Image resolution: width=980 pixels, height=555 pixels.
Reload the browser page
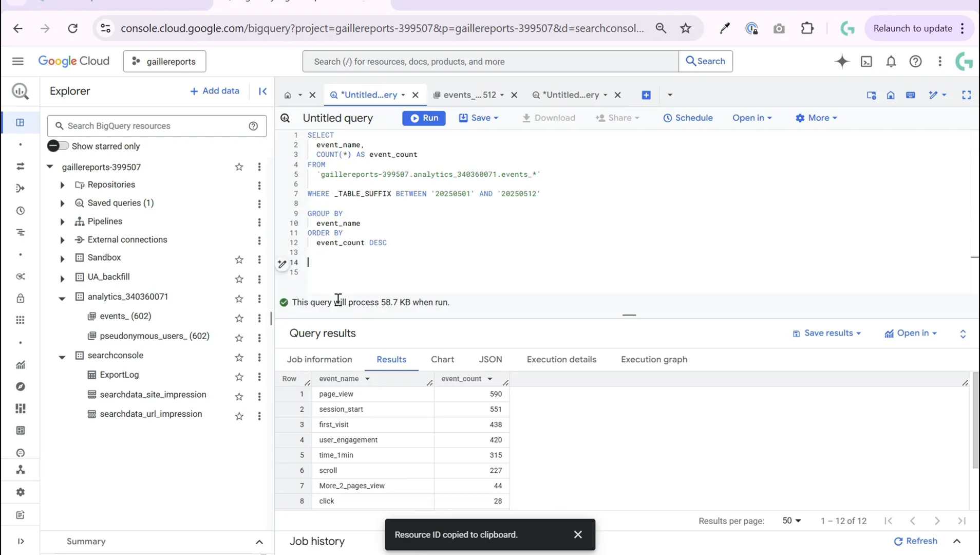pyautogui.click(x=72, y=28)
